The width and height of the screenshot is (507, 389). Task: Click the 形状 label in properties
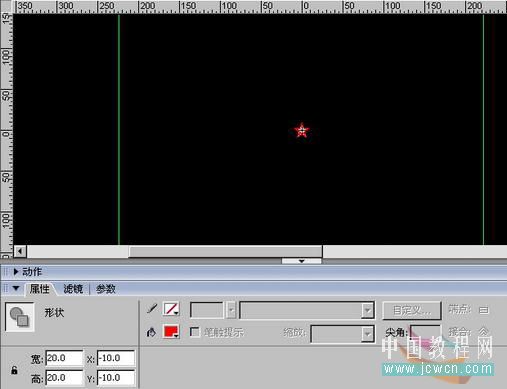coord(54,313)
